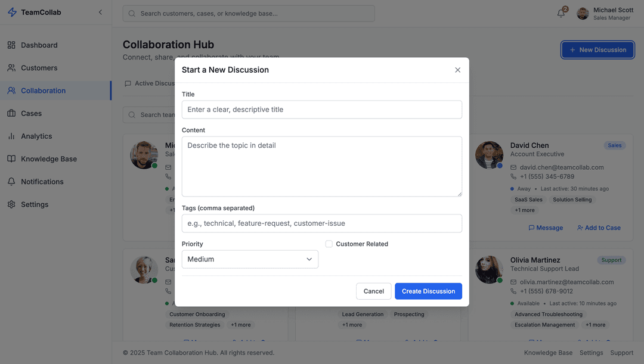Viewport: 644px width, 364px height.
Task: Click the notification bell icon
Action: coord(561,13)
